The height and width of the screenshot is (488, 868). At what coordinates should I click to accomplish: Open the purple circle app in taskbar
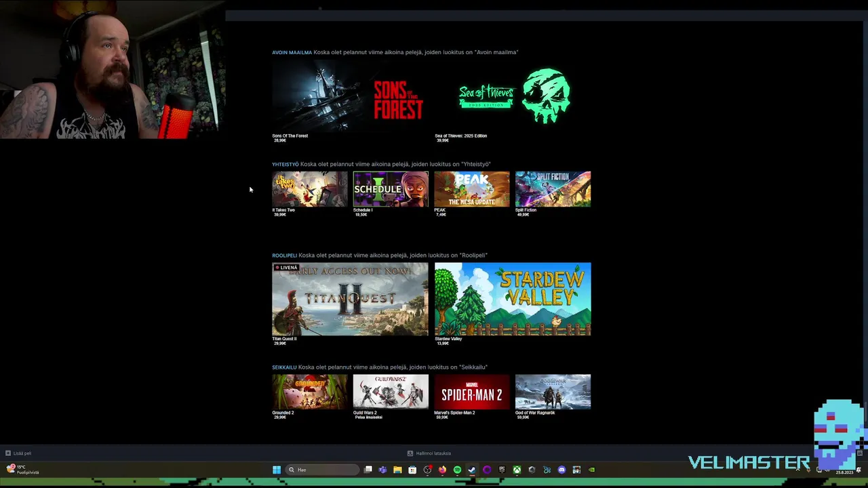[487, 470]
